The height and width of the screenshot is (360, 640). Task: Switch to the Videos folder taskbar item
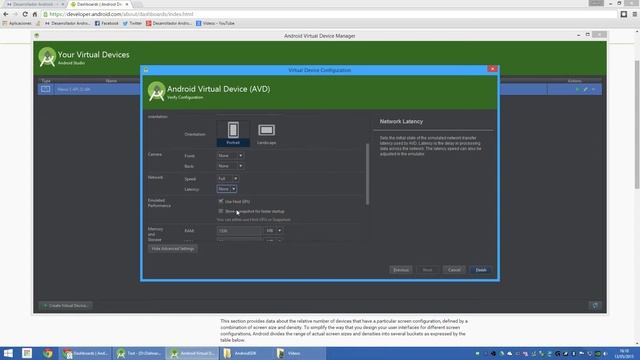click(300, 353)
